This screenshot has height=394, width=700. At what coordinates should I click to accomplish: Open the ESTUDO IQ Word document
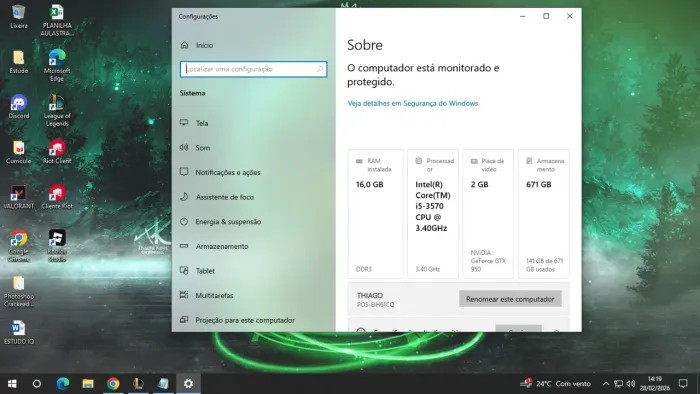click(x=18, y=332)
